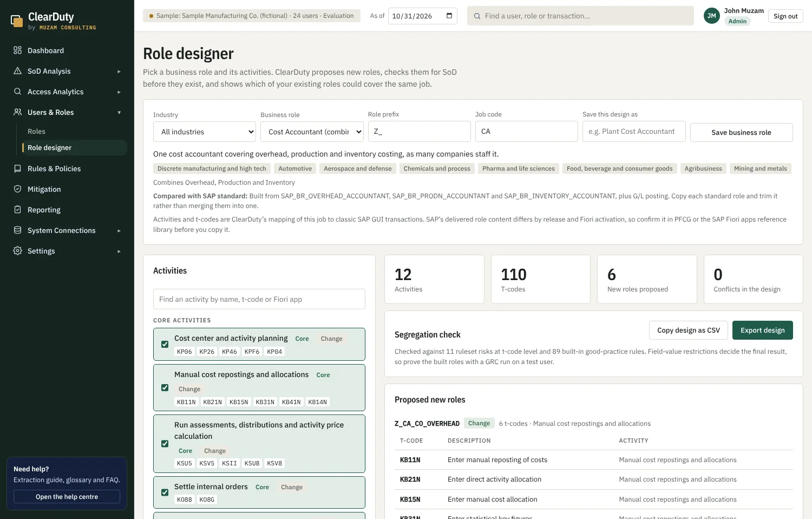Click Find an activity search field
The image size is (812, 519).
click(259, 299)
